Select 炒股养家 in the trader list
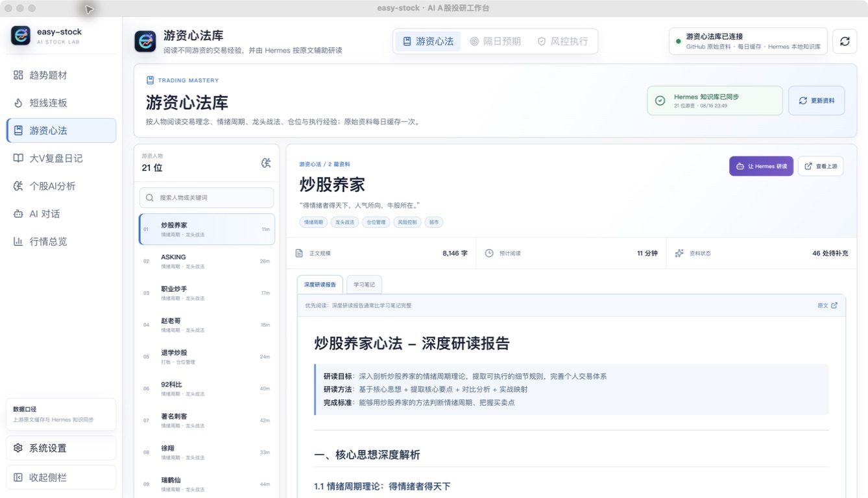The width and height of the screenshot is (868, 498). [206, 229]
